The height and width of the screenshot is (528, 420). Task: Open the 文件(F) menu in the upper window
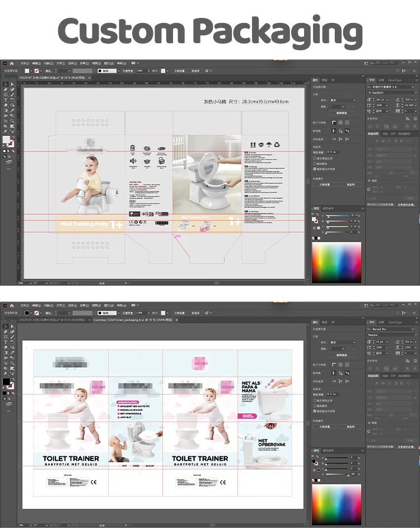tap(25, 63)
